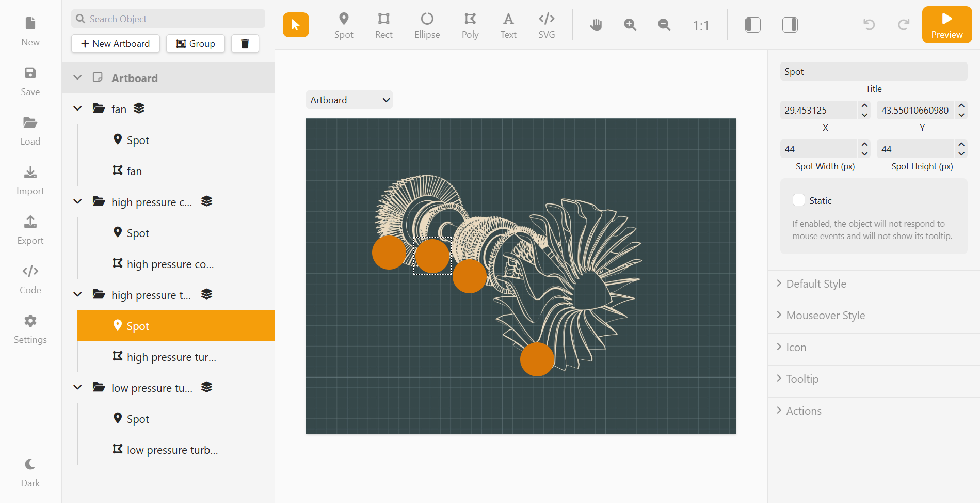This screenshot has width=980, height=503.
Task: Select the Spot tool in toolbar
Action: [344, 25]
